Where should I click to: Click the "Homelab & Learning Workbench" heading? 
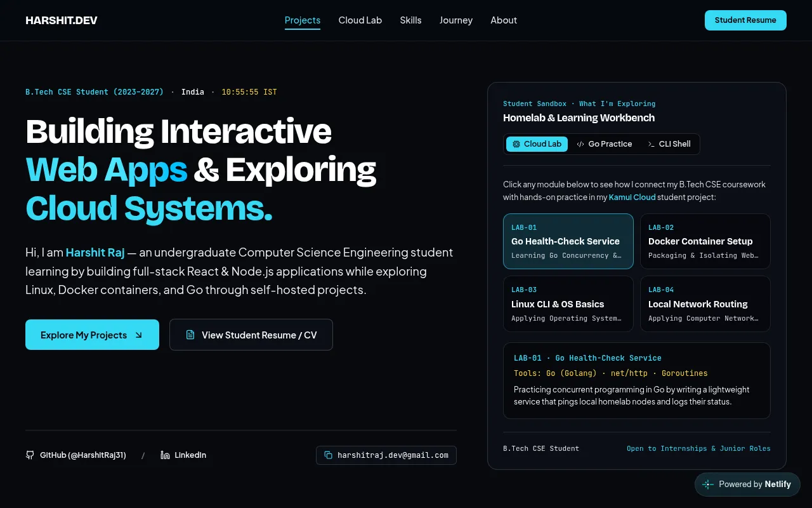579,117
